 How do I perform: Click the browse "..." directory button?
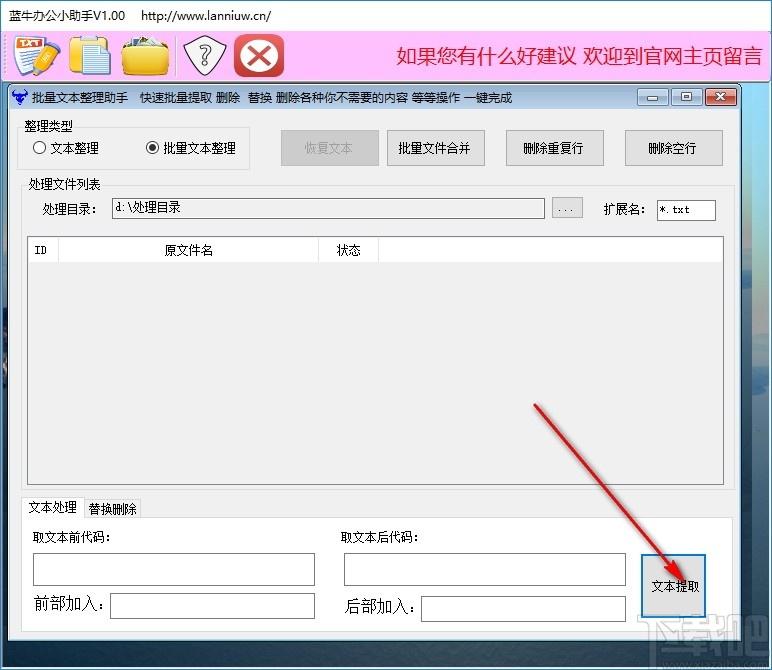567,209
